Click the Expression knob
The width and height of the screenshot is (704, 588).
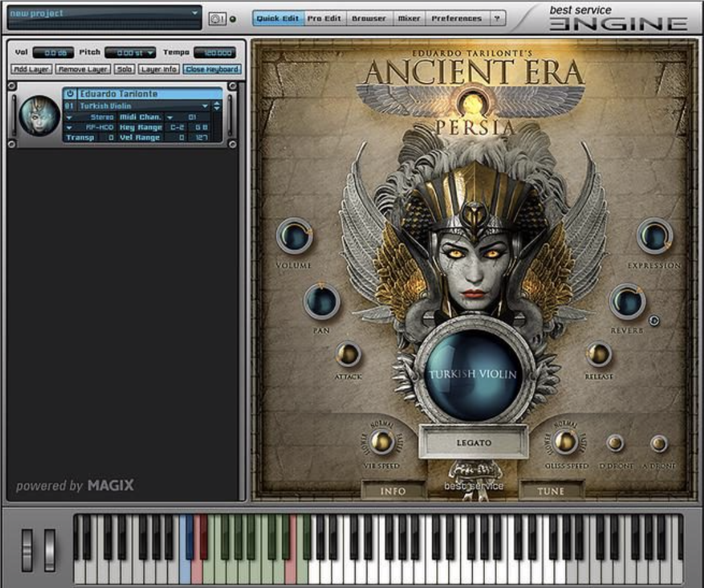tap(655, 236)
